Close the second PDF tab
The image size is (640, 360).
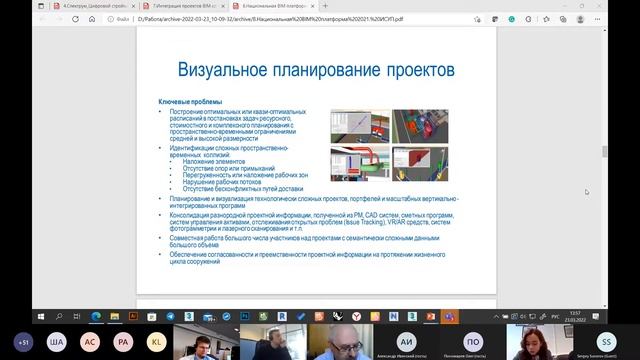(x=223, y=6)
